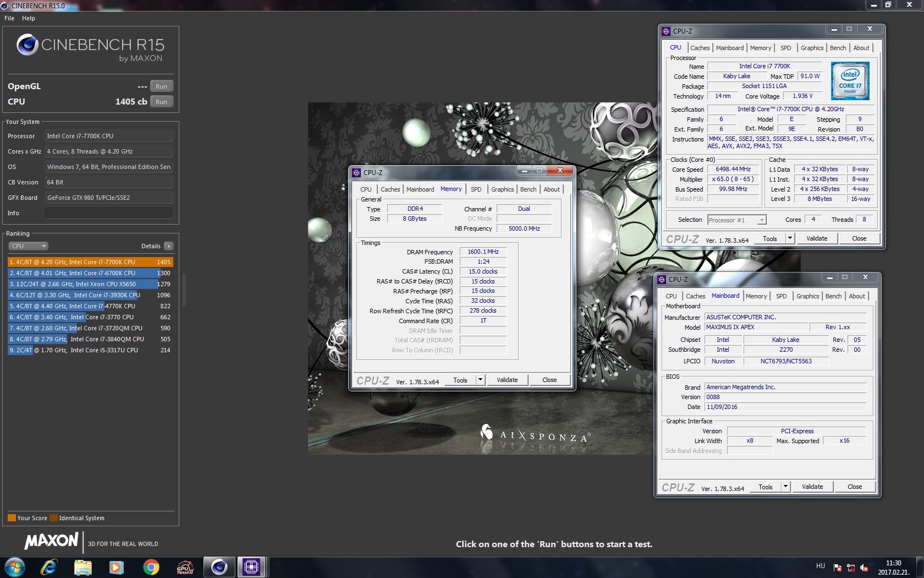Screen dimensions: 924x578
Task: Open the Help menu in Cinebench
Action: coord(29,18)
